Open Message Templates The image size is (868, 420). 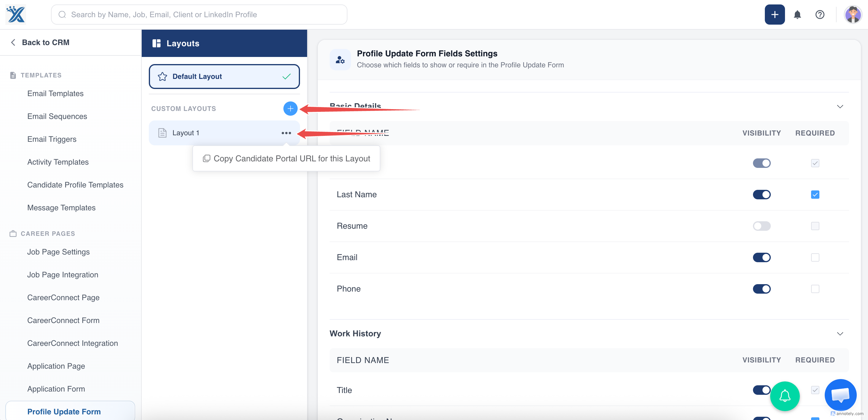(x=61, y=208)
